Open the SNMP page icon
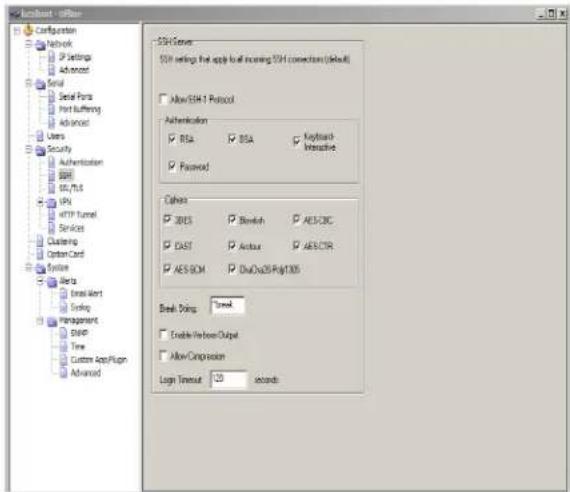The height and width of the screenshot is (492, 570). click(x=64, y=332)
